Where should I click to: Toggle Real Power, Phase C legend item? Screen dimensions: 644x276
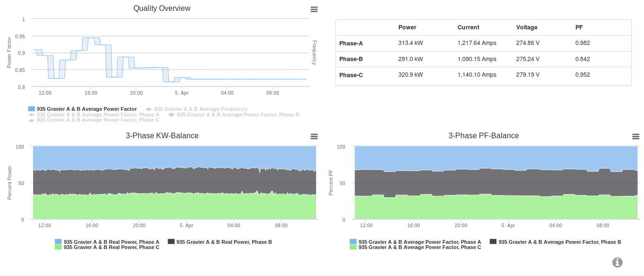click(111, 247)
